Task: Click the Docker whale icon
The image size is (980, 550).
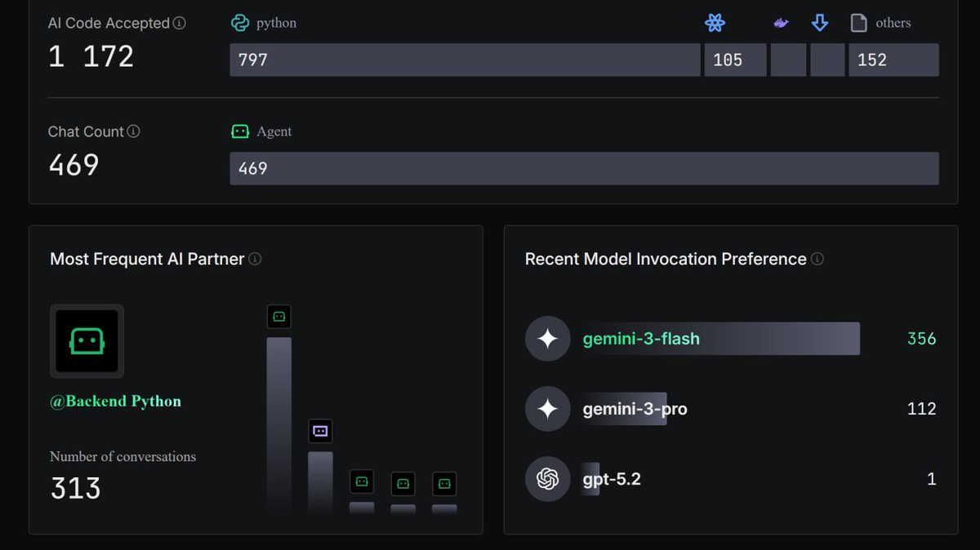Action: (781, 23)
